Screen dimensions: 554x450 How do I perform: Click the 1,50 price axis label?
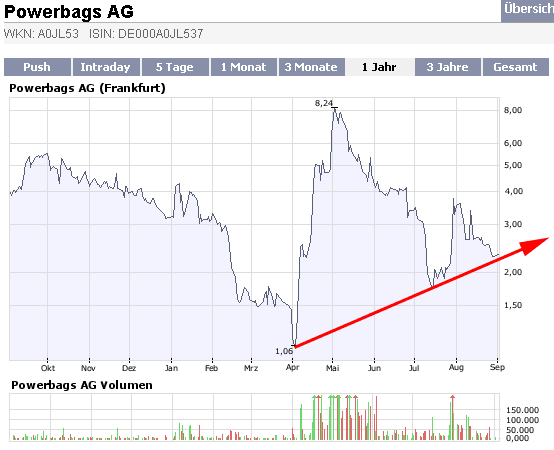click(x=513, y=305)
